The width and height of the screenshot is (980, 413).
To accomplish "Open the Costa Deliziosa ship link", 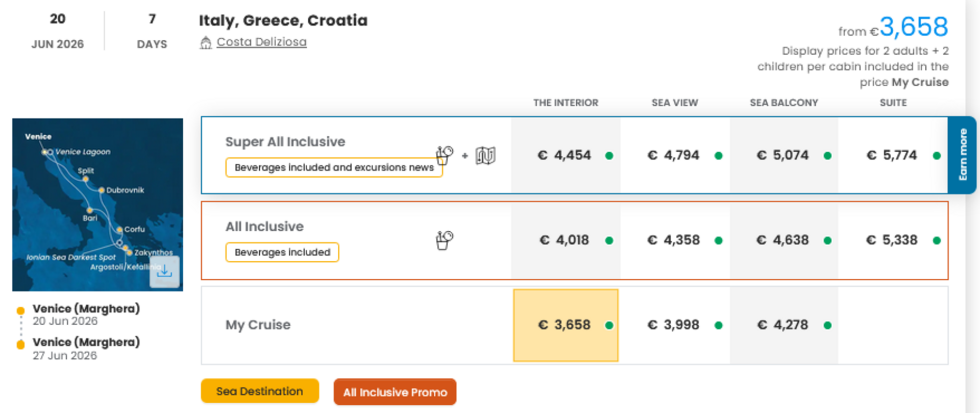I will (261, 42).
